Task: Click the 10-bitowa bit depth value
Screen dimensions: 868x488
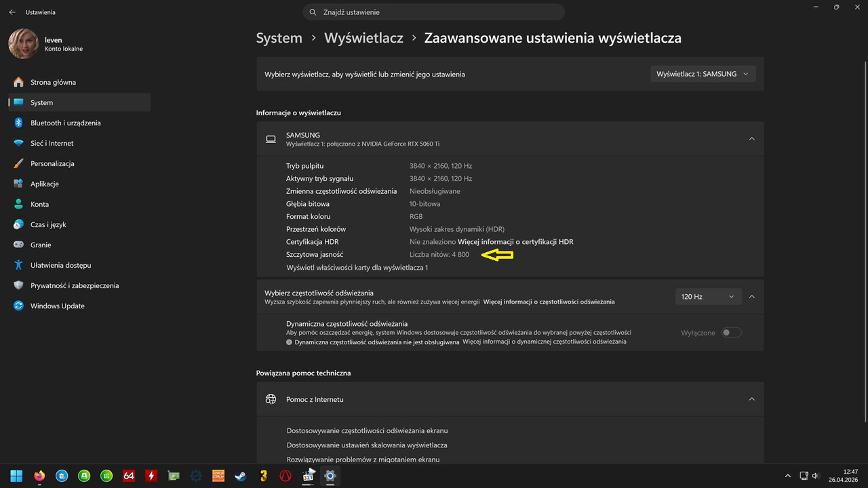Action: (x=425, y=204)
